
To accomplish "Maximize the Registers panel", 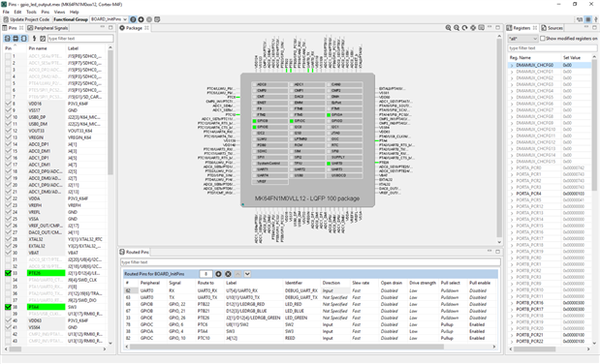I will [x=594, y=27].
